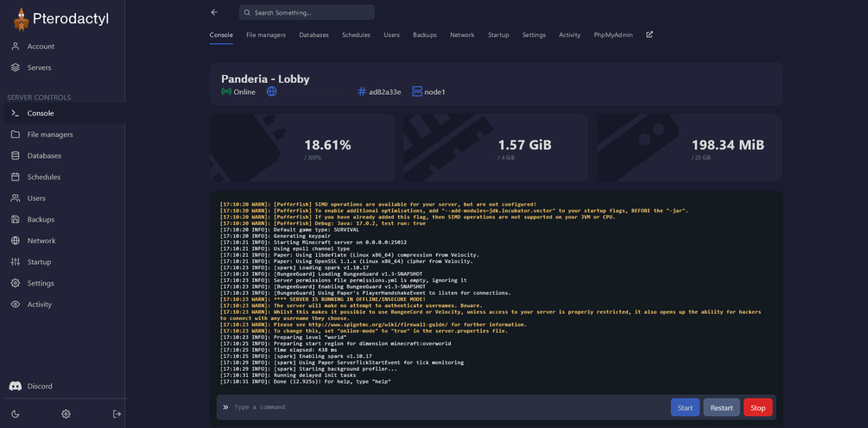
Task: Click the spigotmc firewall-guide URL line
Action: [373, 324]
